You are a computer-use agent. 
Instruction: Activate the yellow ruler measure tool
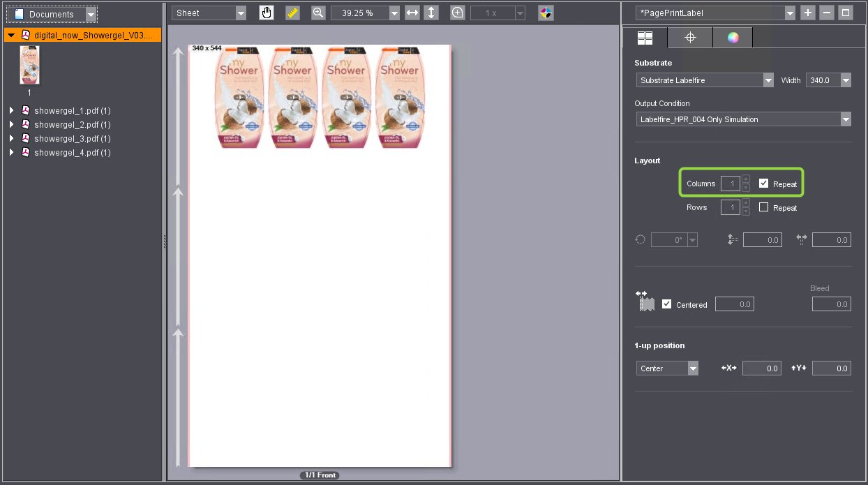click(292, 12)
